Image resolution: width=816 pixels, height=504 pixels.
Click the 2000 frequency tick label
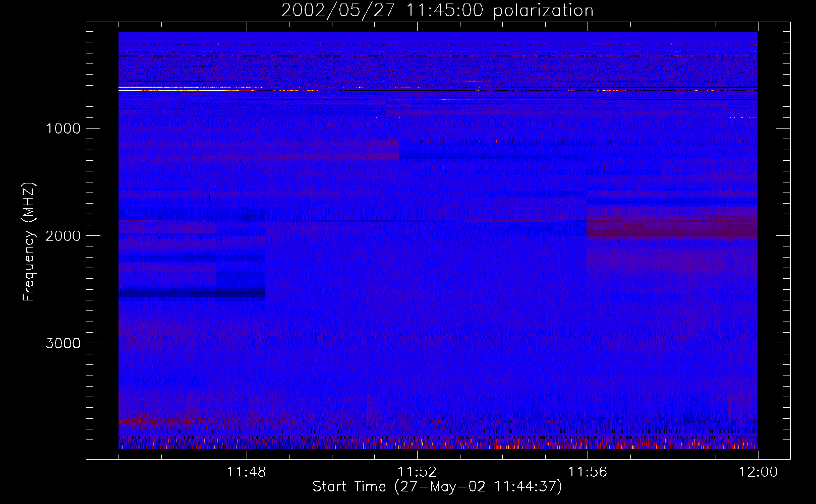click(63, 236)
